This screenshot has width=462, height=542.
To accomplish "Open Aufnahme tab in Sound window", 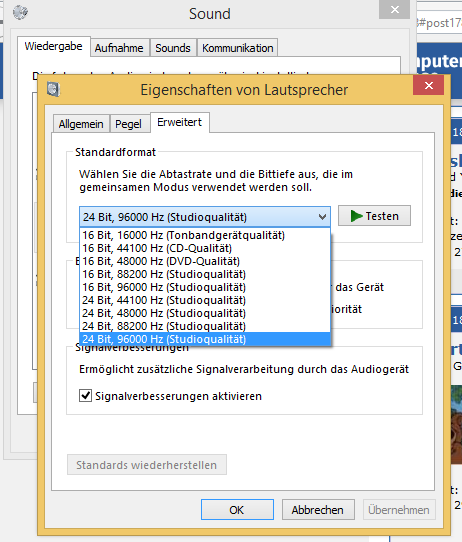I will pyautogui.click(x=119, y=48).
